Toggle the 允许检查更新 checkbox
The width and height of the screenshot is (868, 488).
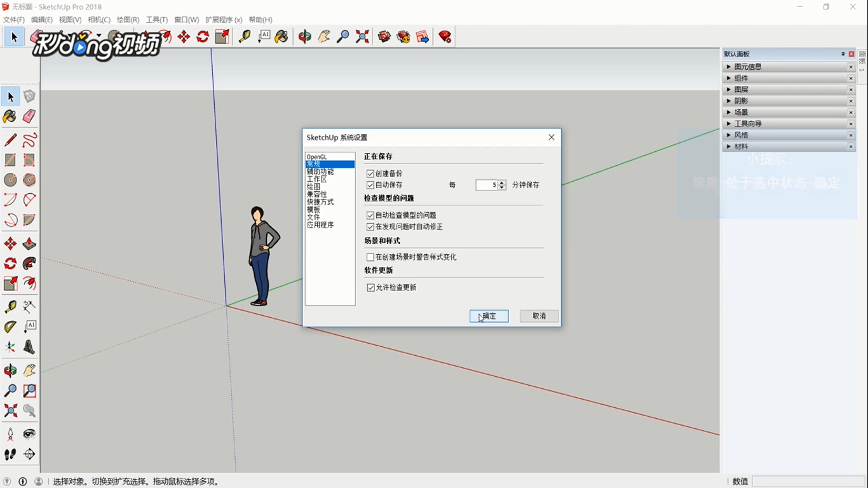tap(370, 288)
